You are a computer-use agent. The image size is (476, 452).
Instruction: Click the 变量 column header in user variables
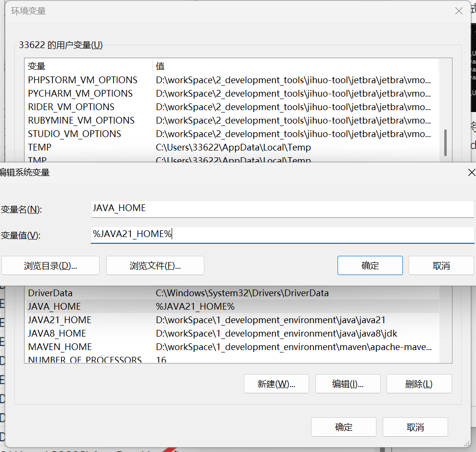coord(87,66)
